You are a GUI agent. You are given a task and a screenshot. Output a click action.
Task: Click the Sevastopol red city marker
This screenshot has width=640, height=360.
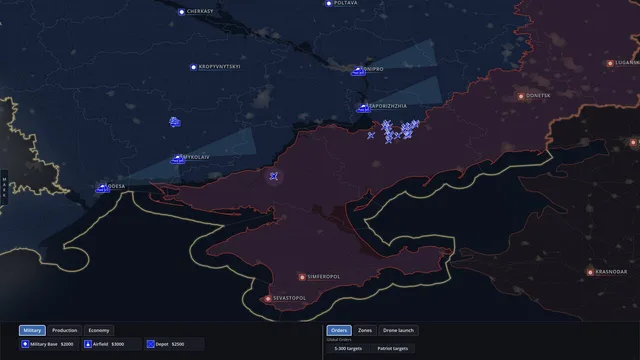tap(268, 299)
